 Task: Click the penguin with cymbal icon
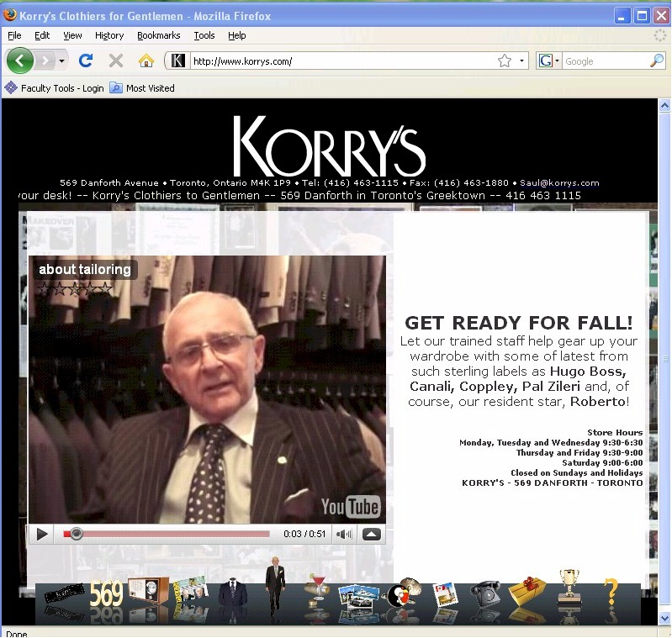tap(404, 593)
